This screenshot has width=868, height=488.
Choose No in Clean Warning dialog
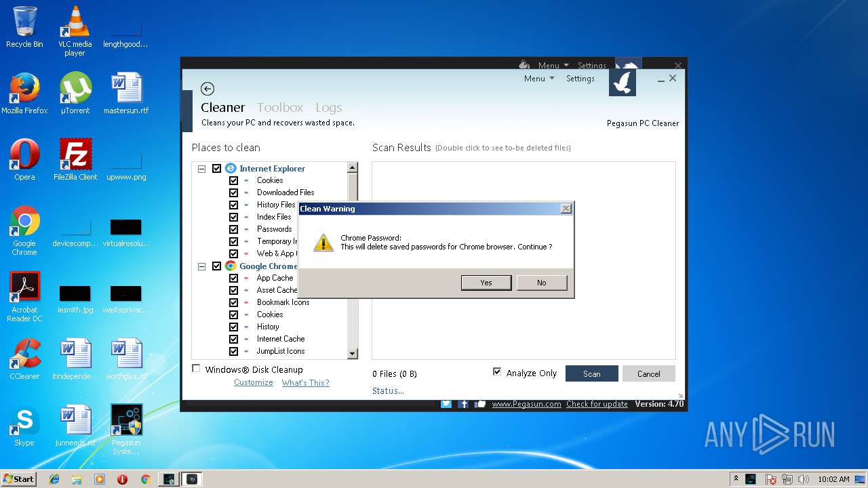pos(542,283)
